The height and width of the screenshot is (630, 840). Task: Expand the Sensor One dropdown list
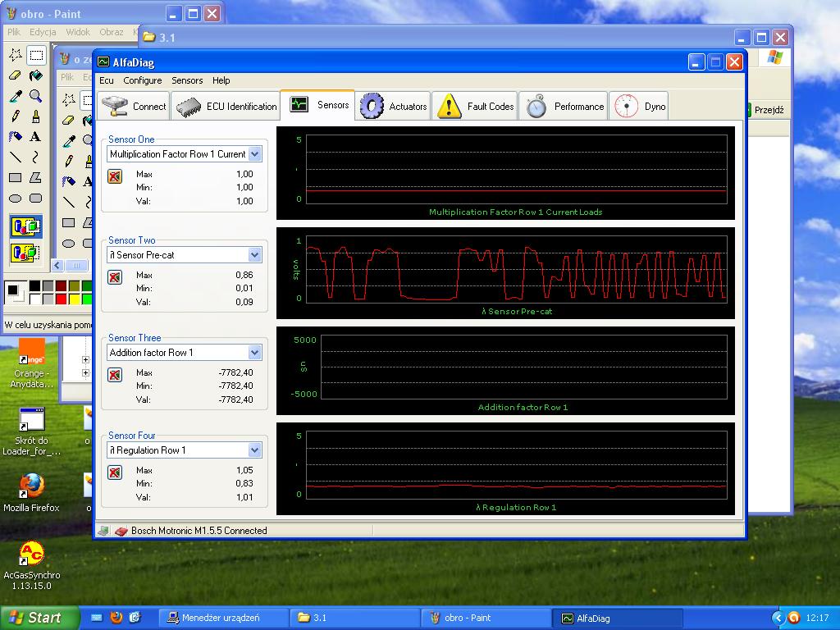tap(254, 154)
